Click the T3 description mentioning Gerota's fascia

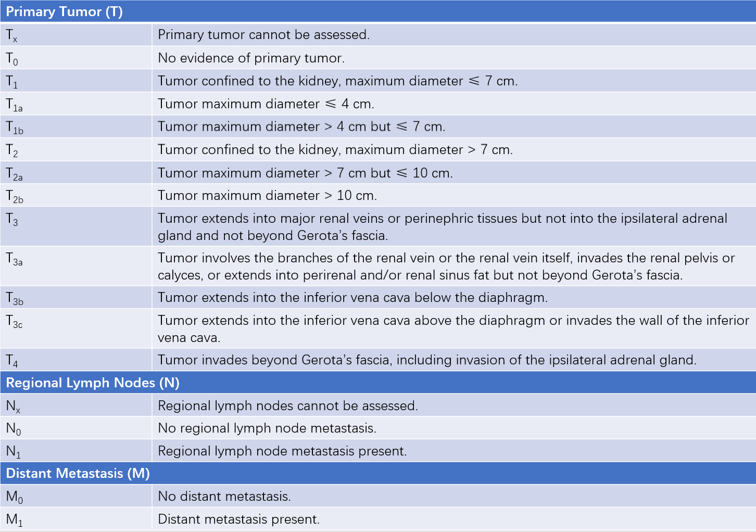pos(443,227)
